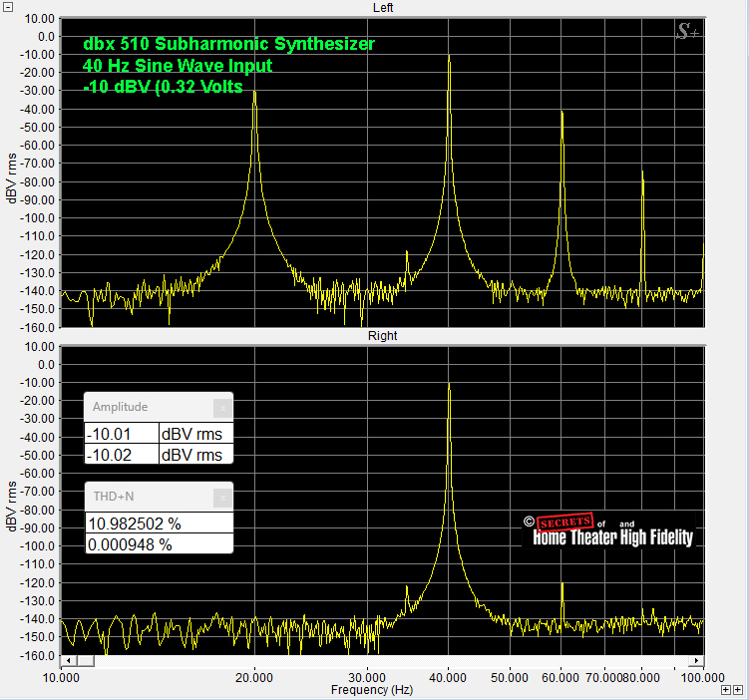Collapse the graph panel using minus box

point(8,7)
